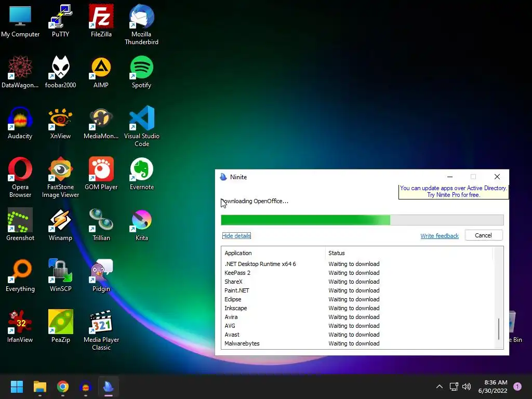Select the PuTTY desktop shortcut
532x399 pixels.
(x=60, y=21)
